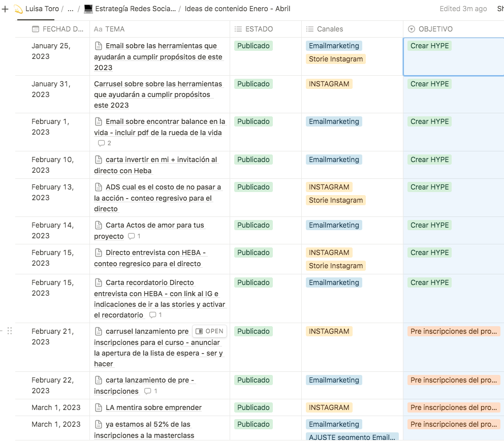Click Emailmarketing tag in February 1 row
Image resolution: width=504 pixels, height=442 pixels.
point(334,121)
